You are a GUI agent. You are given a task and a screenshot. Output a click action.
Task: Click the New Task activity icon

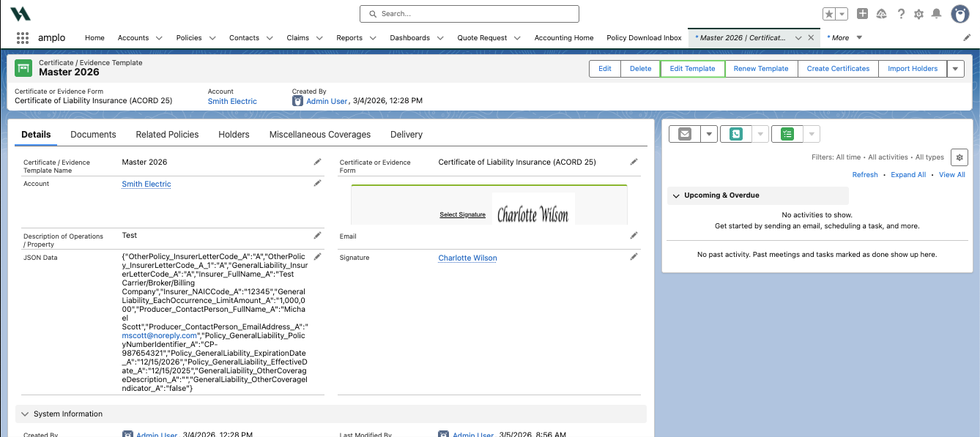tap(787, 134)
